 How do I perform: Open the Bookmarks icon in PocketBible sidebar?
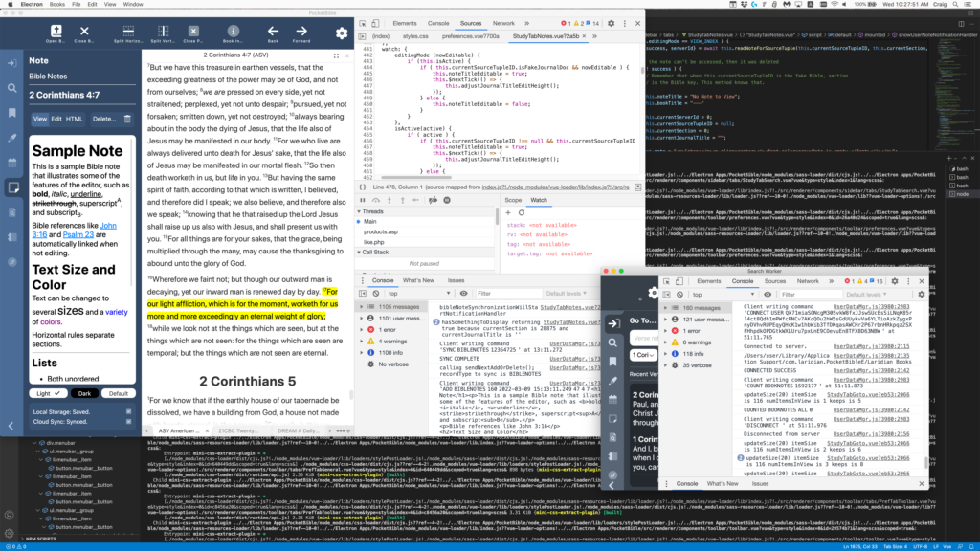(x=11, y=113)
